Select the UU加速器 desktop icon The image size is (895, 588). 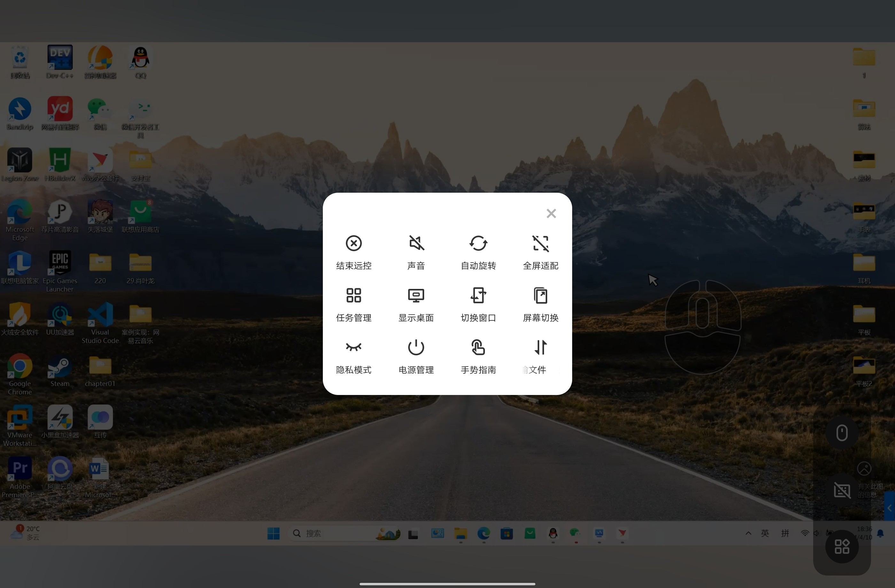point(60,319)
